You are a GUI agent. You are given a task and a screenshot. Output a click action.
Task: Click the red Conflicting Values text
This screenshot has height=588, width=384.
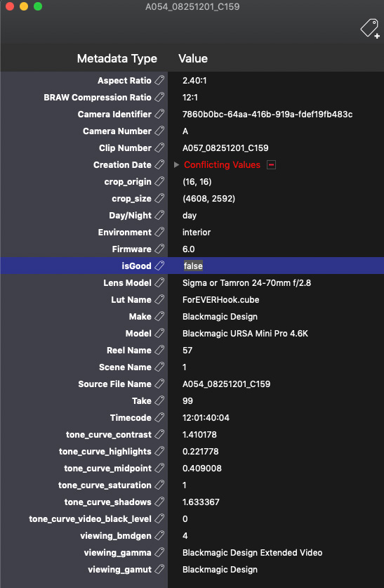pos(222,165)
